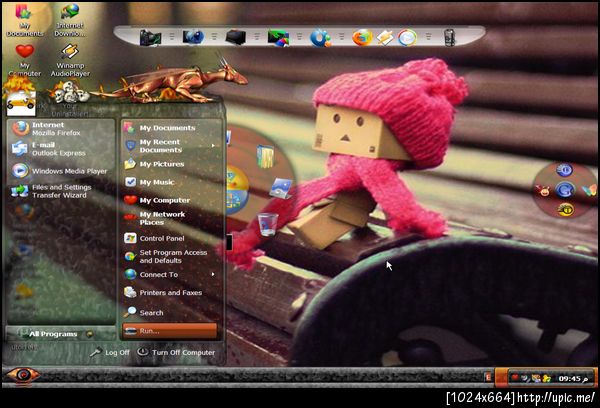600x408 pixels.
Task: Launch the blue Q icon in top dock
Action: 320,38
